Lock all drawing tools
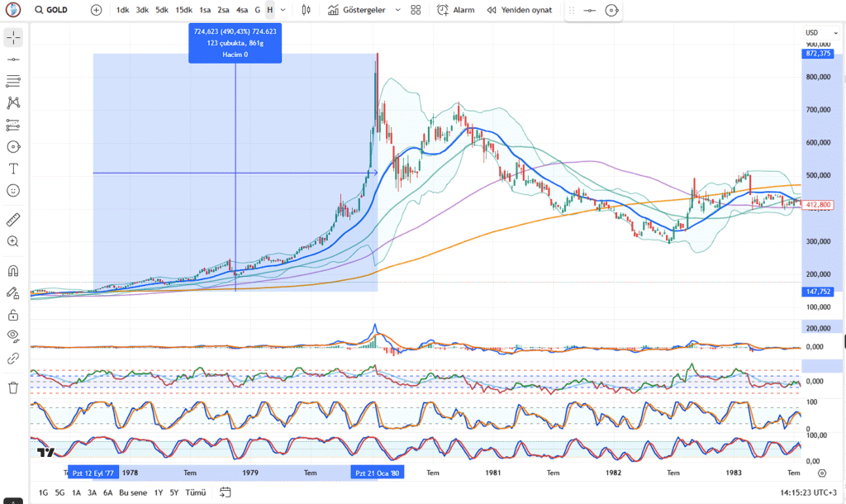Screen dimensions: 846x504 pos(13,315)
